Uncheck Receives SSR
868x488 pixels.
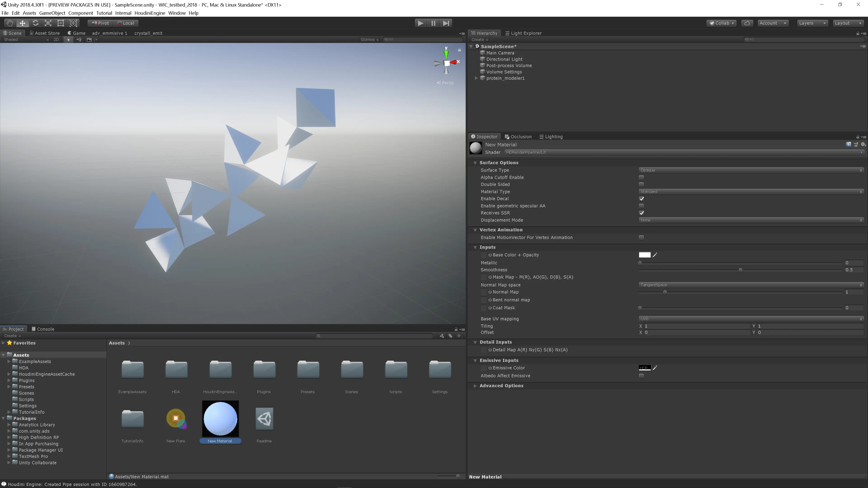641,213
